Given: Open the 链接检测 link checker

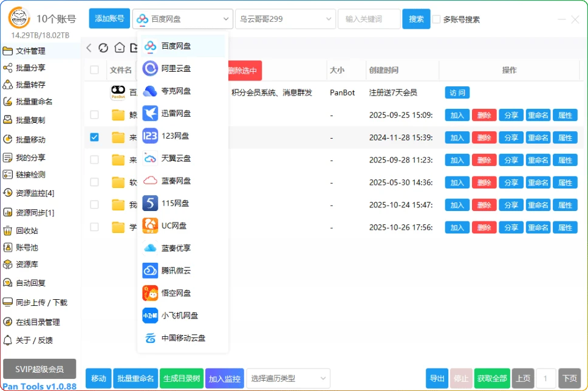Looking at the screenshot, I should coord(30,175).
